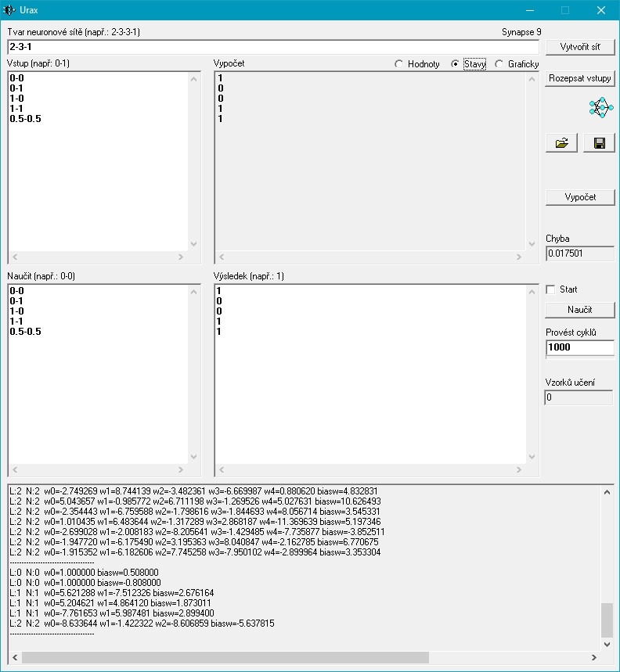
Task: Click the Vypočet button
Action: pos(580,197)
